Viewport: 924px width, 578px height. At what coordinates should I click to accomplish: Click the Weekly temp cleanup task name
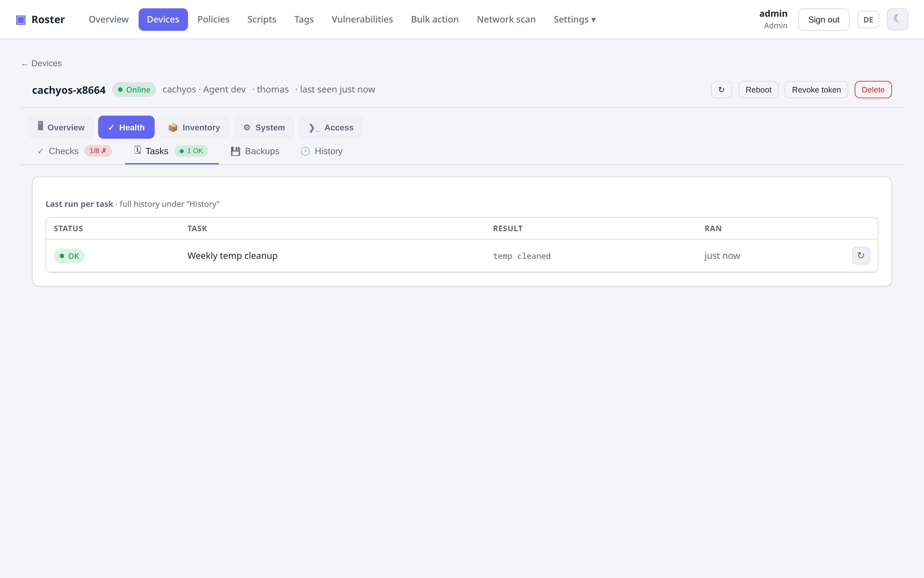tap(233, 256)
